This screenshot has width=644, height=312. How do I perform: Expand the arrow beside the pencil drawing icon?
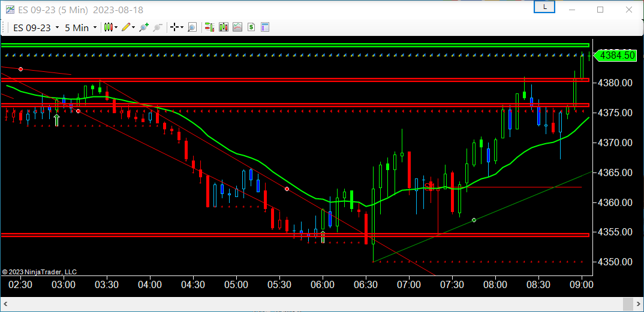click(x=134, y=28)
